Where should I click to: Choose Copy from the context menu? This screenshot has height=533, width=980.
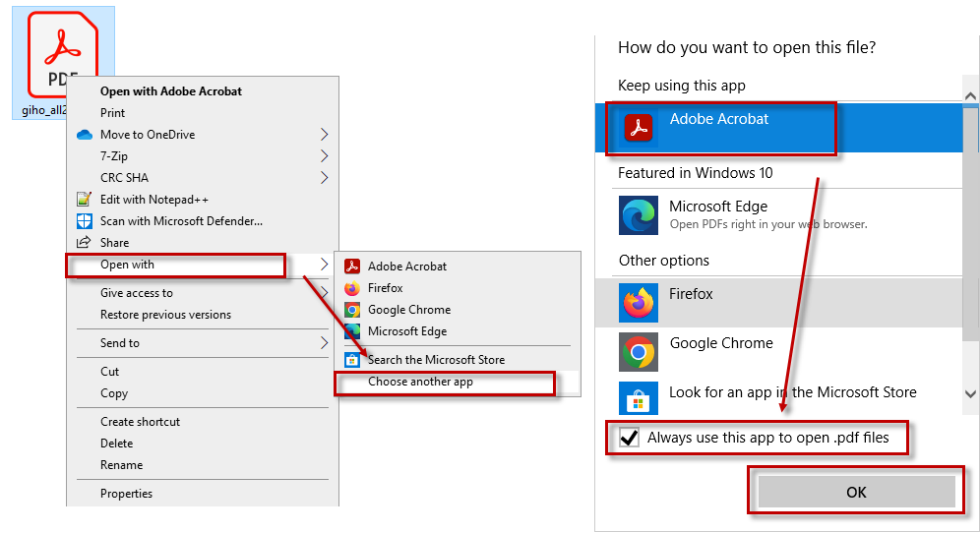203,393
